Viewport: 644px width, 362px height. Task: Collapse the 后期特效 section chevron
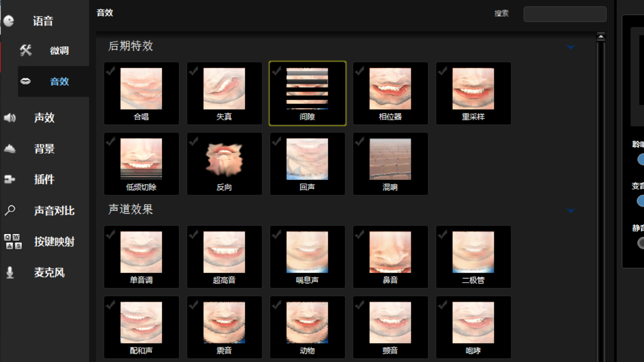pyautogui.click(x=571, y=47)
